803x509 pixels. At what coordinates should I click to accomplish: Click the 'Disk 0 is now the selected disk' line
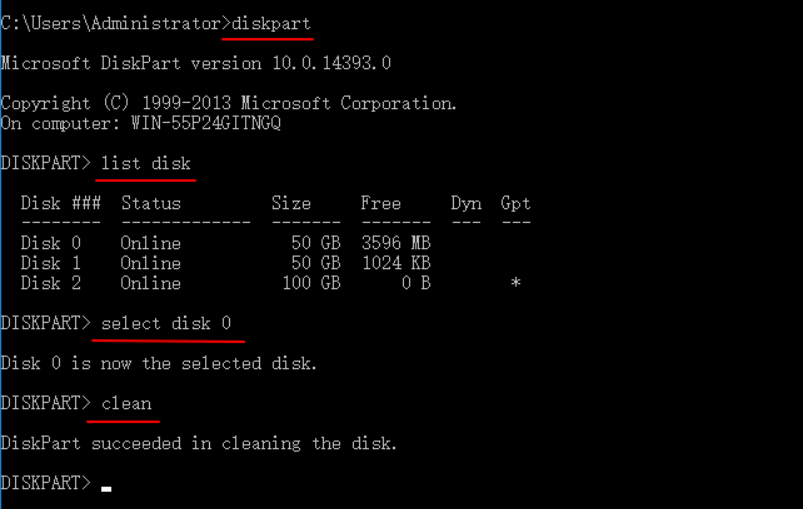pyautogui.click(x=159, y=363)
